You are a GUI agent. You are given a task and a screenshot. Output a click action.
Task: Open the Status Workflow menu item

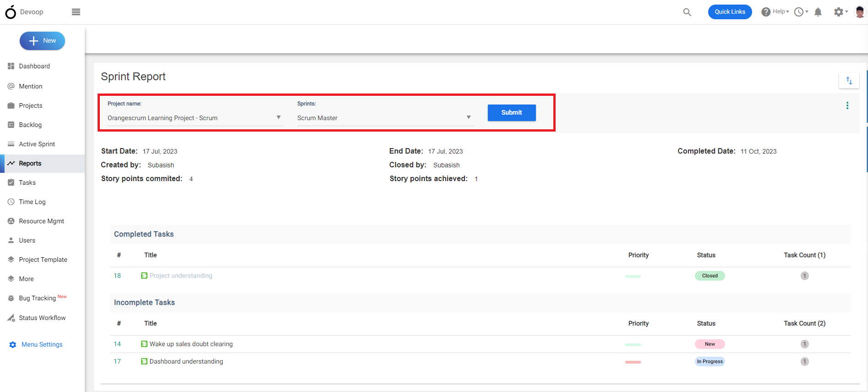pyautogui.click(x=42, y=318)
